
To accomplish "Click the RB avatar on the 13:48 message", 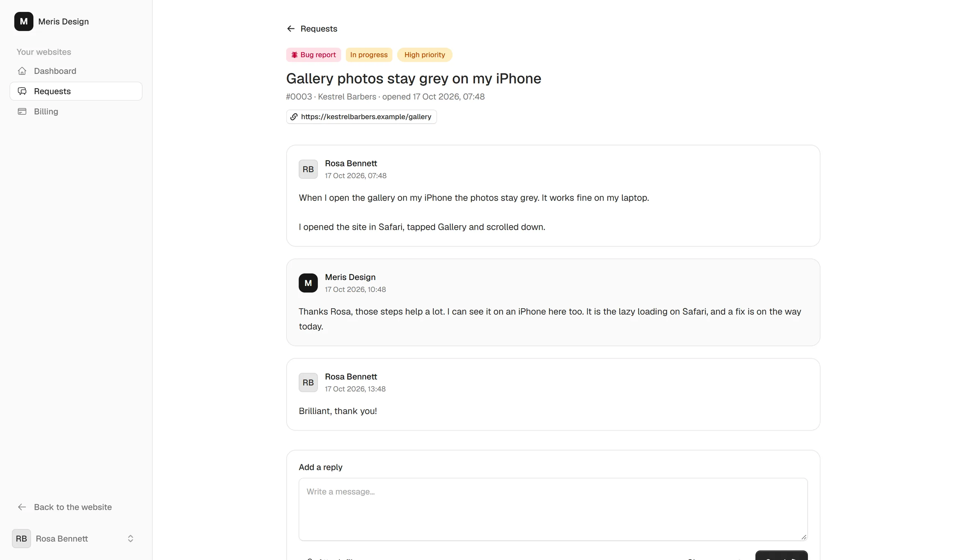I will point(308,382).
